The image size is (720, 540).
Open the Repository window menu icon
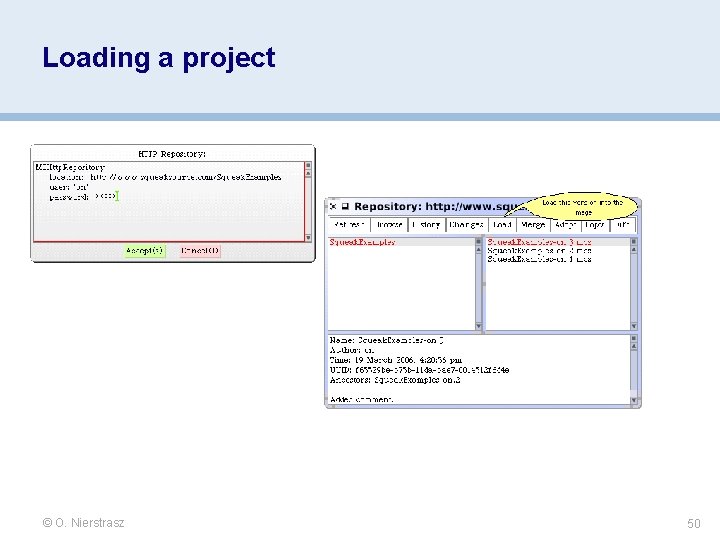[345, 206]
